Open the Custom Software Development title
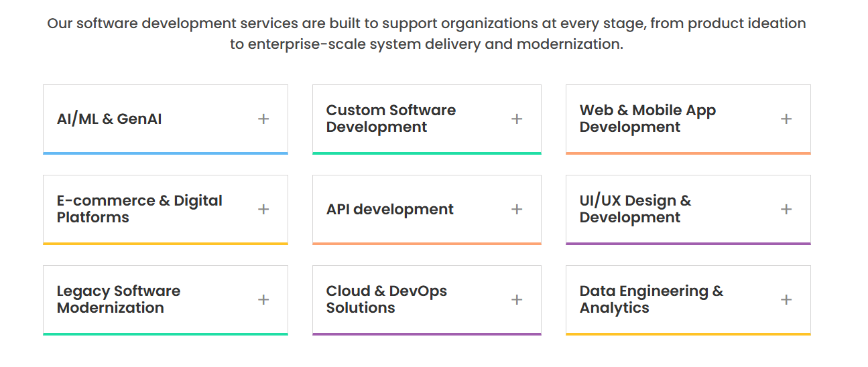The image size is (868, 367). point(391,119)
